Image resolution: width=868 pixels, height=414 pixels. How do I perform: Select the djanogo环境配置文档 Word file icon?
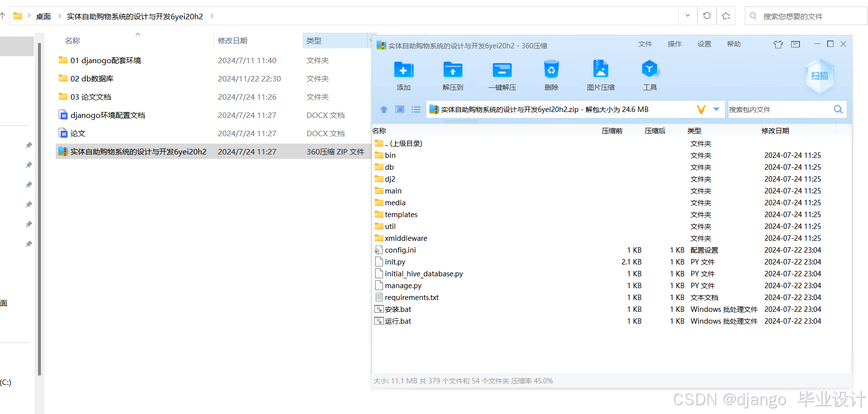[63, 115]
